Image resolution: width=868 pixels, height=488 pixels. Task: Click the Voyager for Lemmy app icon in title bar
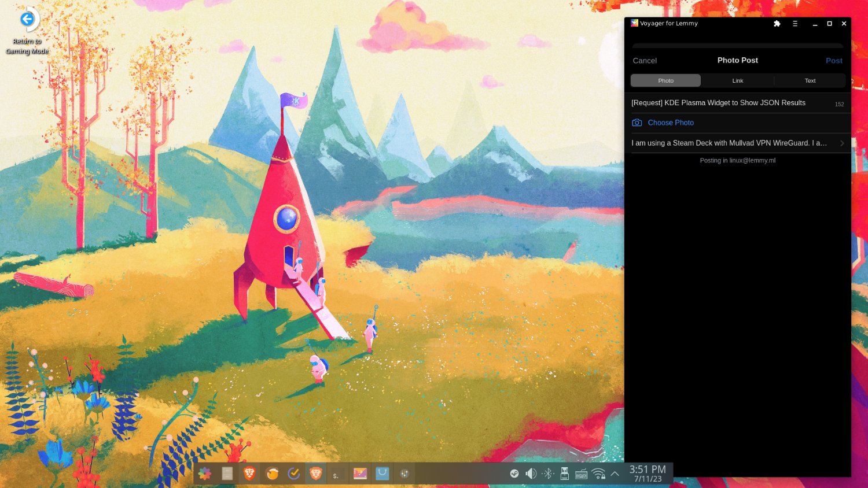pyautogui.click(x=634, y=23)
